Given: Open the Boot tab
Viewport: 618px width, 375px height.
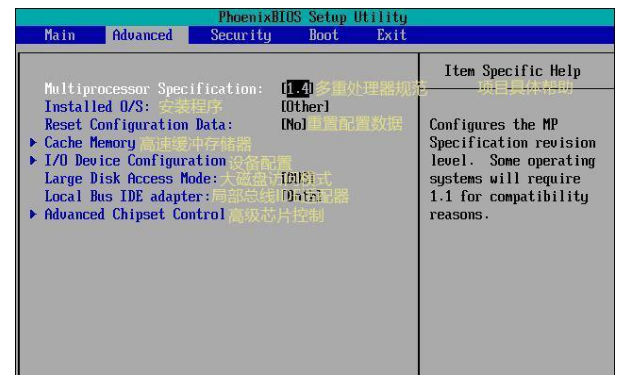Looking at the screenshot, I should [x=324, y=35].
